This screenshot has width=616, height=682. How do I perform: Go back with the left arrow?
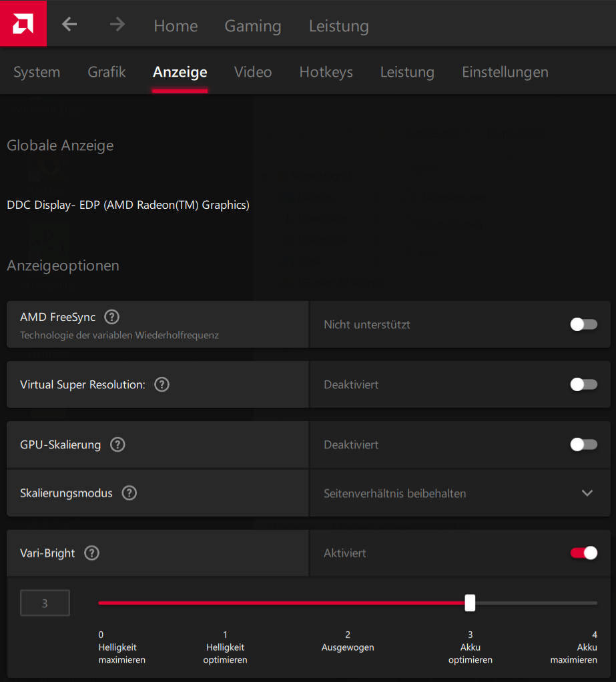(69, 25)
